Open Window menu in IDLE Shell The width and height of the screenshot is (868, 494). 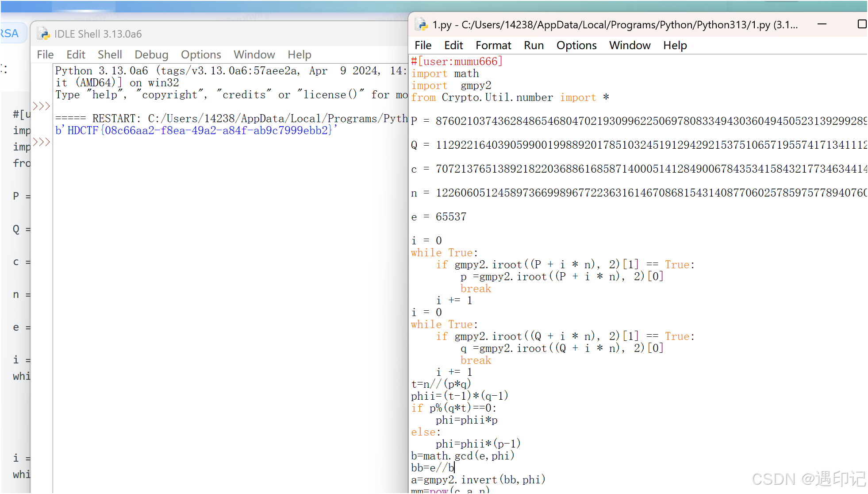[254, 54]
